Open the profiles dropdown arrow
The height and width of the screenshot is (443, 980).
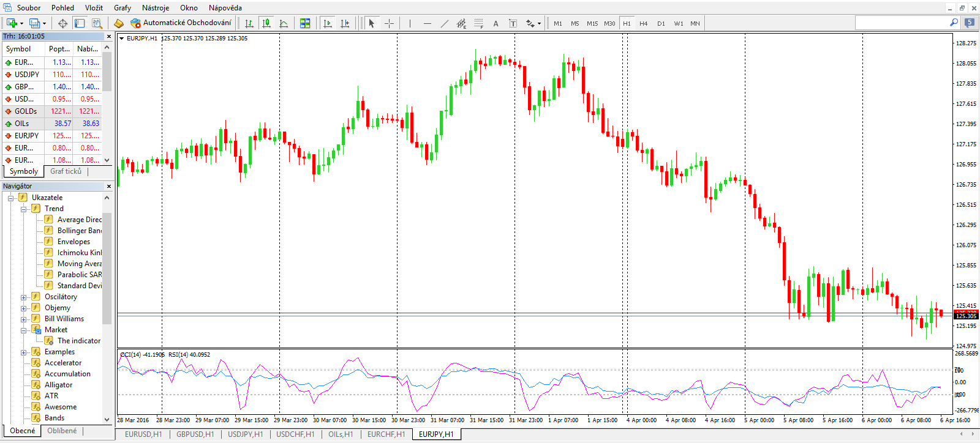click(45, 24)
